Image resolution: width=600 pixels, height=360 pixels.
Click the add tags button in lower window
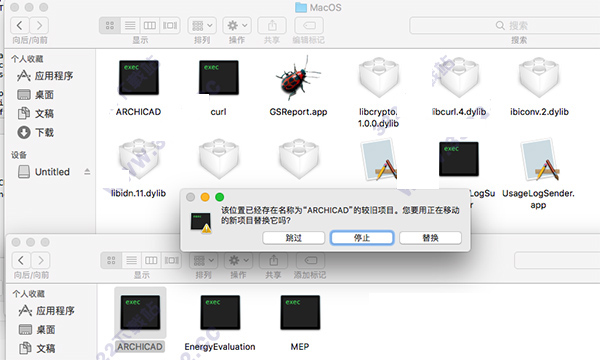(310, 261)
